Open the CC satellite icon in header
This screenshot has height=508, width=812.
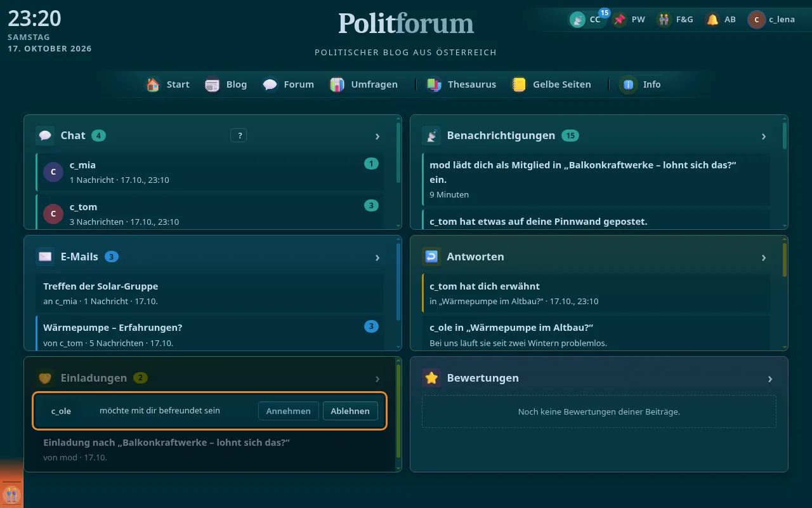pyautogui.click(x=577, y=20)
